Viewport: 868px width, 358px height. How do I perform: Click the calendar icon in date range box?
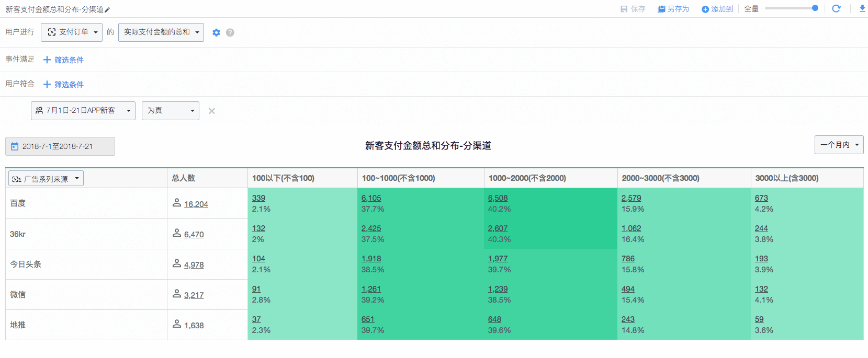[15, 146]
